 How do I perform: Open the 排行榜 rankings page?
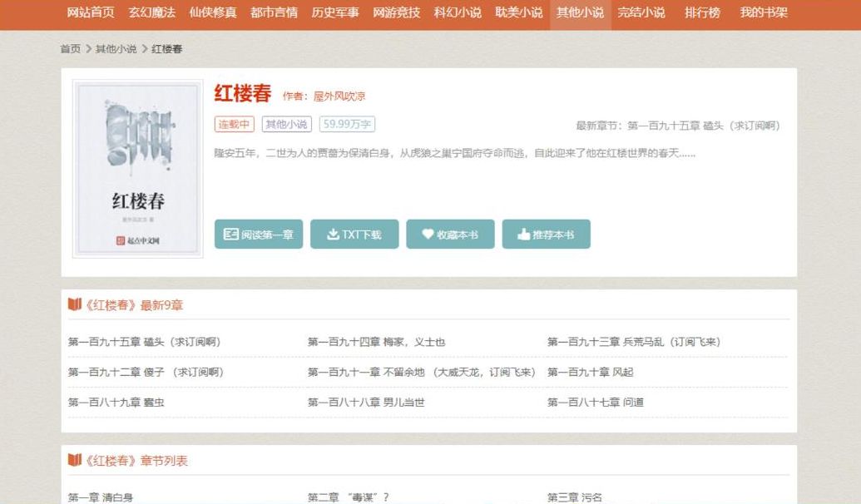[x=702, y=12]
